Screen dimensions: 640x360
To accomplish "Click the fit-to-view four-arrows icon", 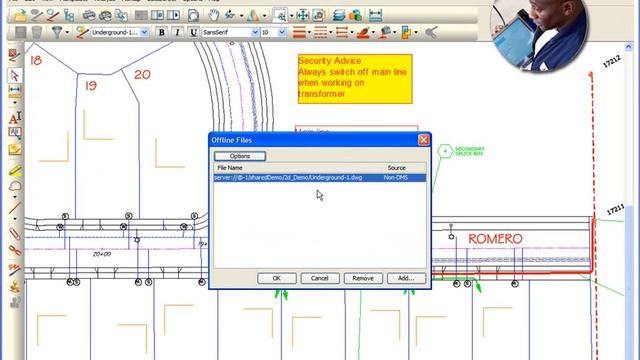I will pyautogui.click(x=302, y=16).
